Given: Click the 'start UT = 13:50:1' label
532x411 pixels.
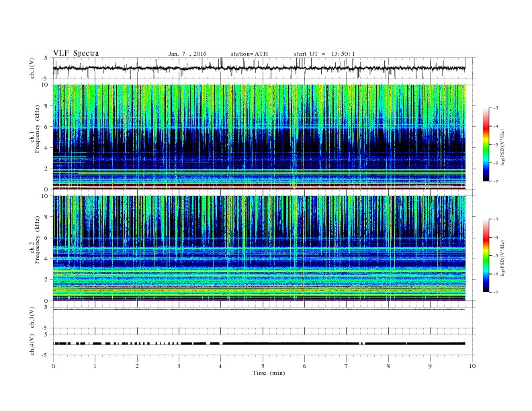Looking at the screenshot, I should [x=324, y=54].
